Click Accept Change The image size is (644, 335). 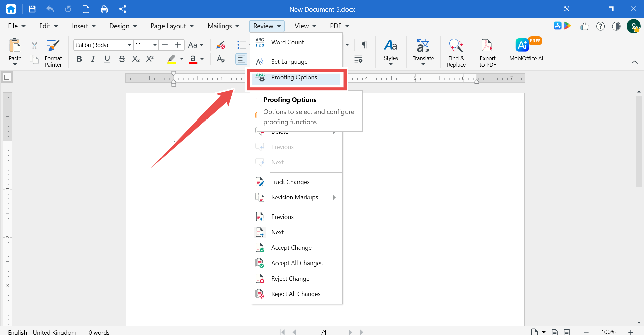click(296, 248)
